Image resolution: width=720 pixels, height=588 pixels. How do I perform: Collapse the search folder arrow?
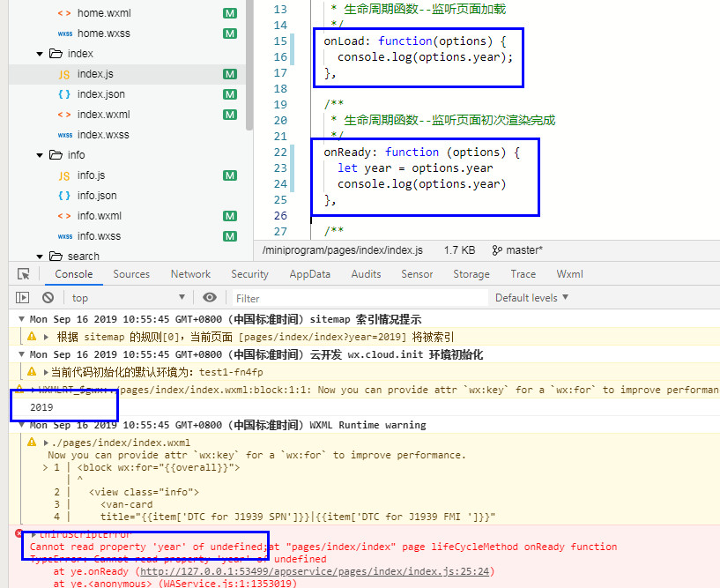tap(40, 257)
